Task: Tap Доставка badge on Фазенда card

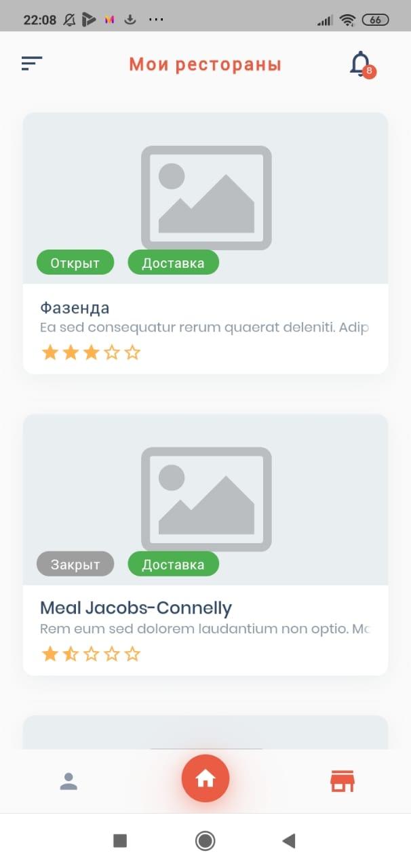Action: [173, 263]
